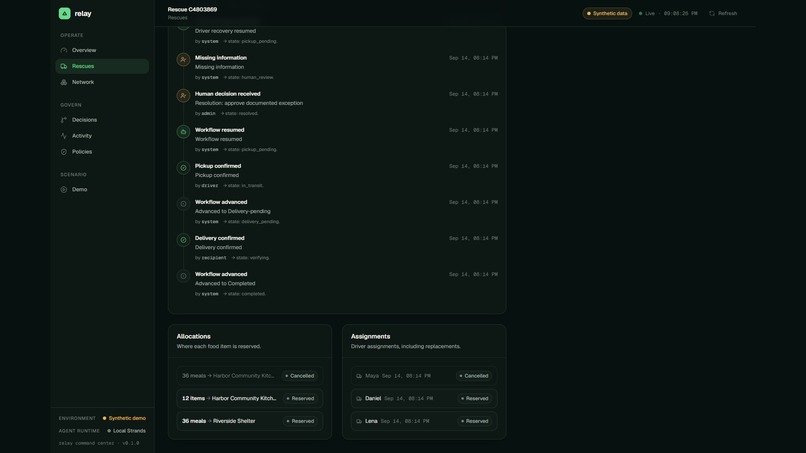The height and width of the screenshot is (453, 806).
Task: Click Reserved badge for 12 items row
Action: [x=300, y=398]
